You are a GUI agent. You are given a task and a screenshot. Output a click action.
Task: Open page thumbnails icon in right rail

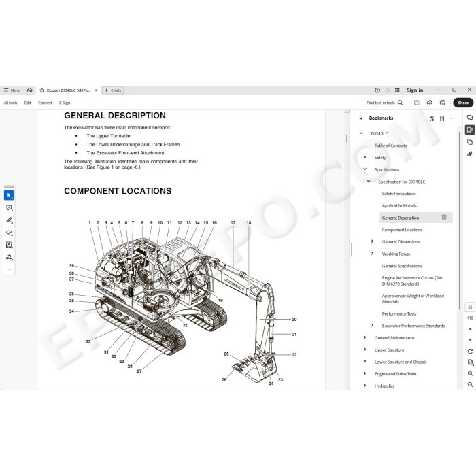tap(470, 142)
